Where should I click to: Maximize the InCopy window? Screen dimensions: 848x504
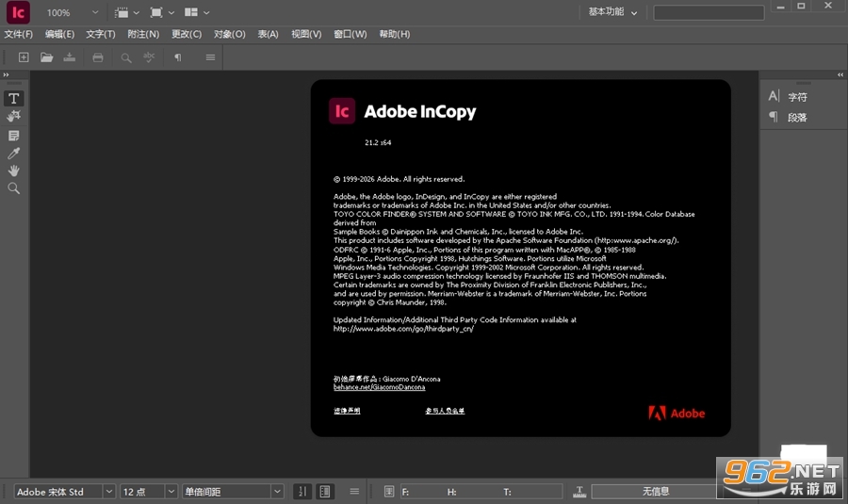coord(801,7)
